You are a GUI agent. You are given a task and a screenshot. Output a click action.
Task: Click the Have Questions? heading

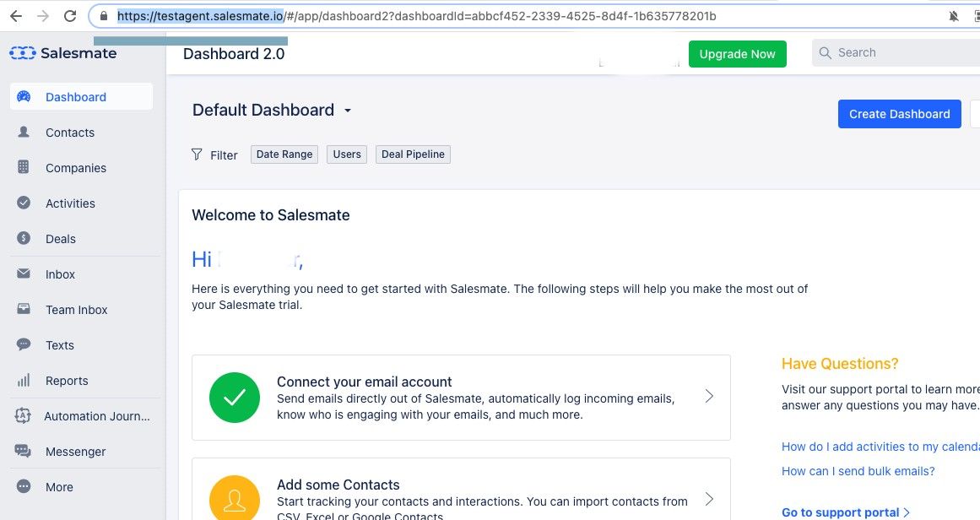840,364
